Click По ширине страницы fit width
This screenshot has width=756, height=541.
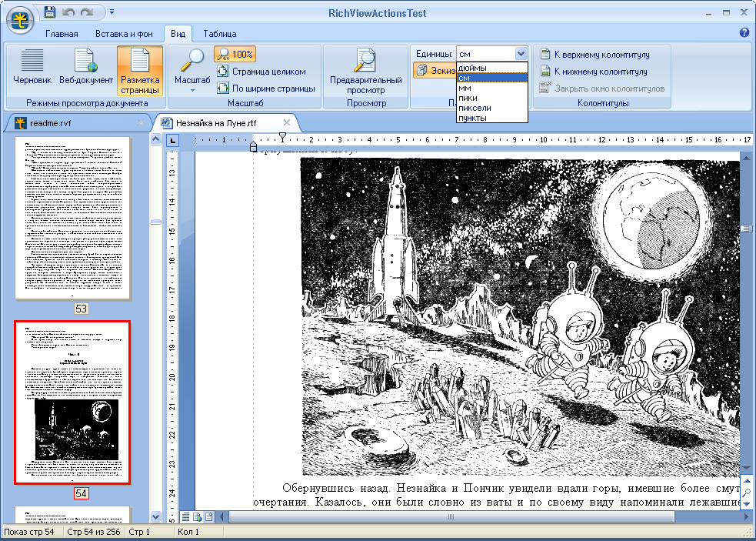click(x=266, y=88)
